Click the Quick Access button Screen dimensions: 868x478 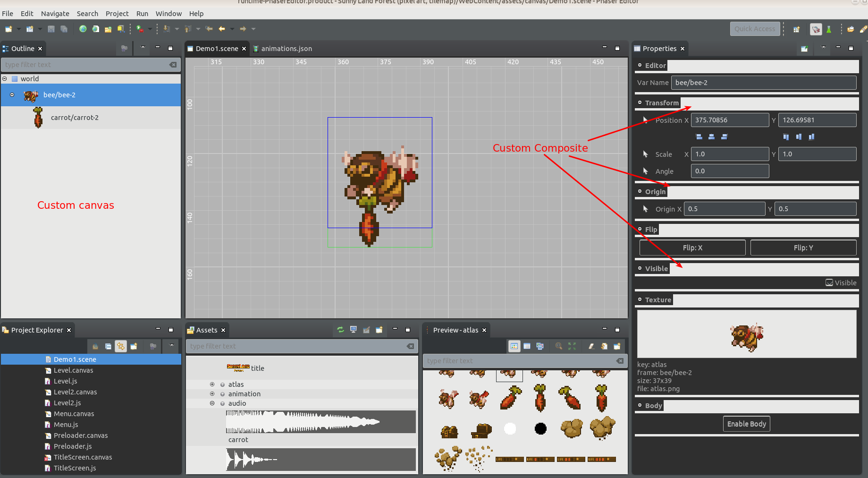tap(754, 29)
